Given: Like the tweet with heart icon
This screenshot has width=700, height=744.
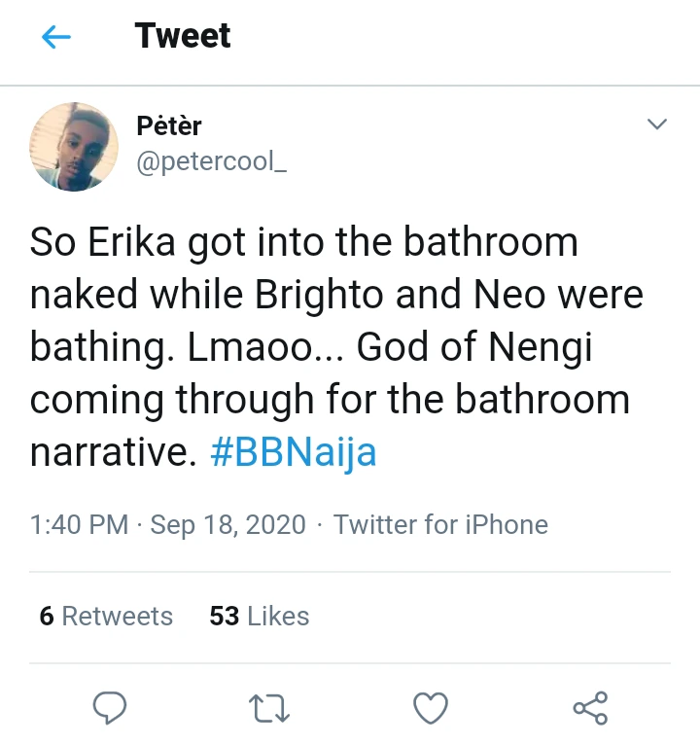Looking at the screenshot, I should coord(431,708).
